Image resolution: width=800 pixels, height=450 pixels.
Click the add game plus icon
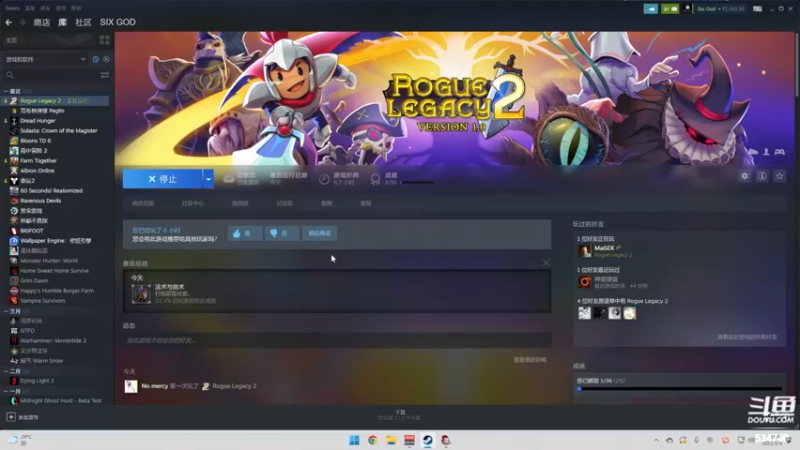click(11, 417)
